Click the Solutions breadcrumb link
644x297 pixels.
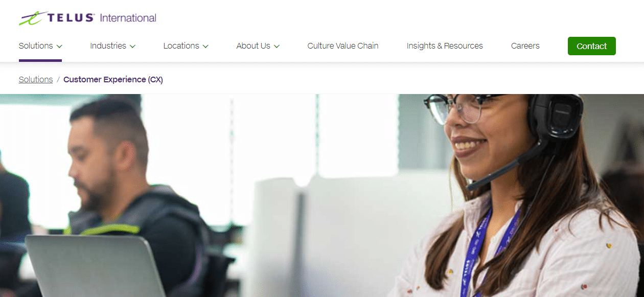click(36, 79)
